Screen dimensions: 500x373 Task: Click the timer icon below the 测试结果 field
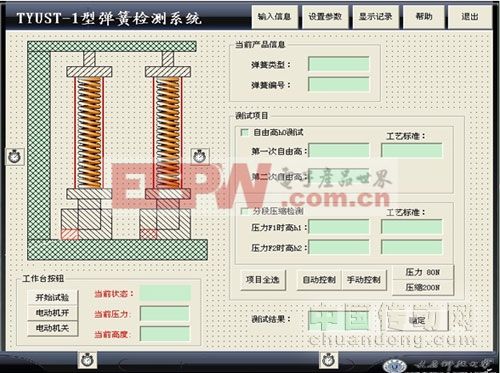pyautogui.click(x=329, y=360)
